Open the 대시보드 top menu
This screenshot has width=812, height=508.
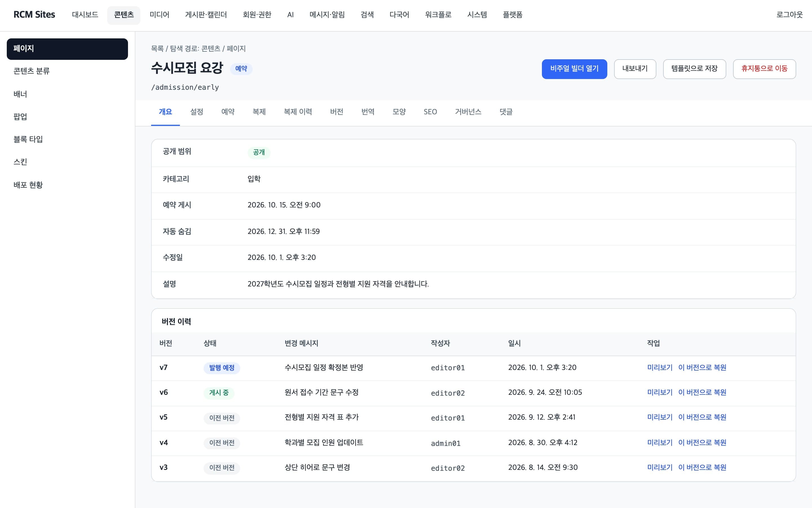(x=85, y=15)
